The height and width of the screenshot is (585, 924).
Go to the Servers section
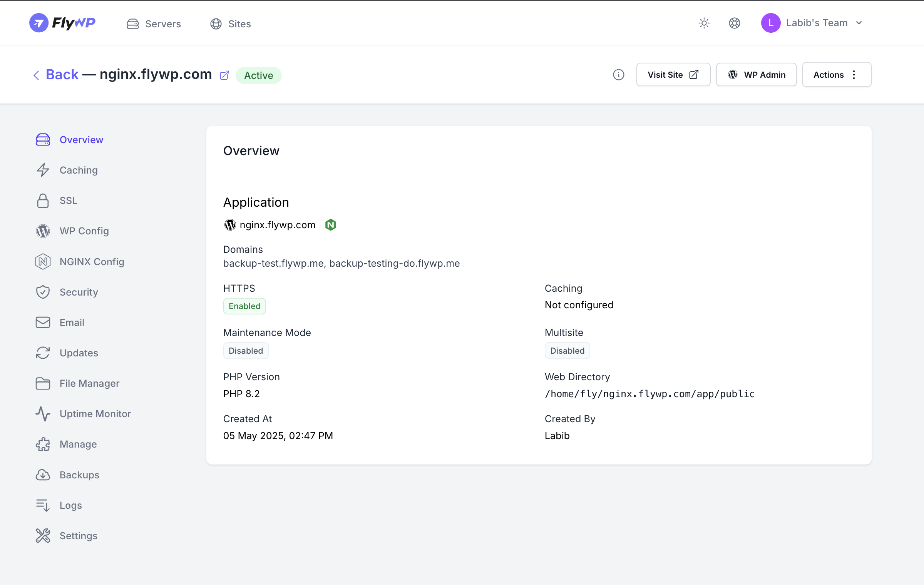[154, 24]
